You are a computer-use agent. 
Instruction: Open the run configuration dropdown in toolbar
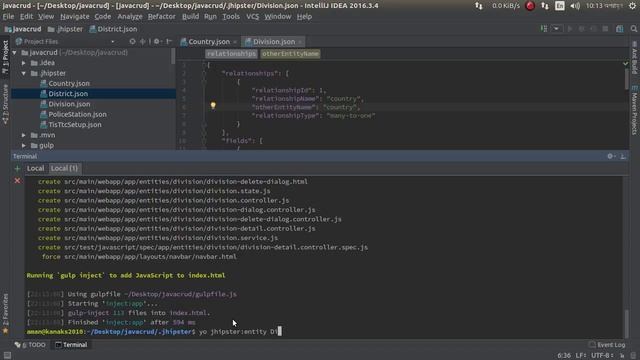coord(556,29)
